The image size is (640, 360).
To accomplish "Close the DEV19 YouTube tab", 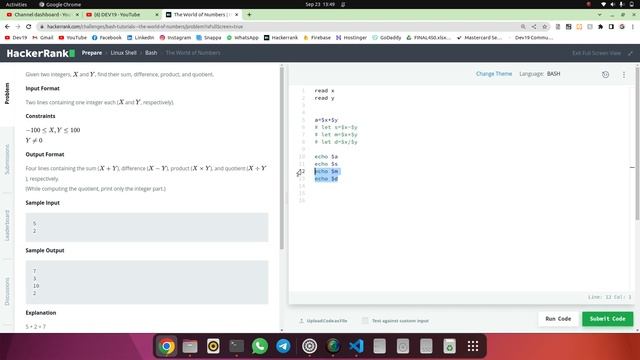I will (157, 14).
